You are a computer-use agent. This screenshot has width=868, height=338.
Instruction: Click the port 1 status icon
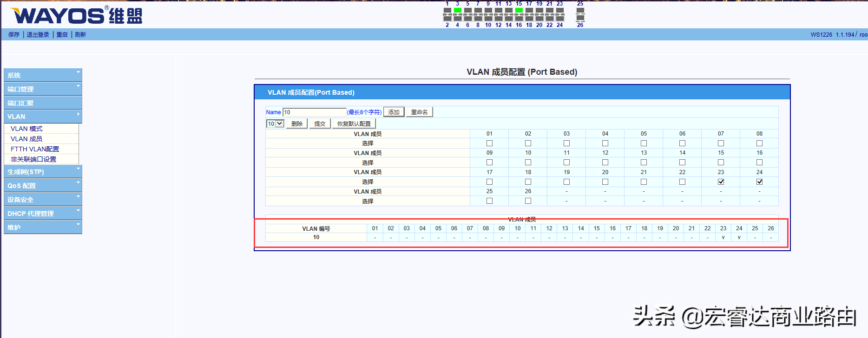(447, 10)
